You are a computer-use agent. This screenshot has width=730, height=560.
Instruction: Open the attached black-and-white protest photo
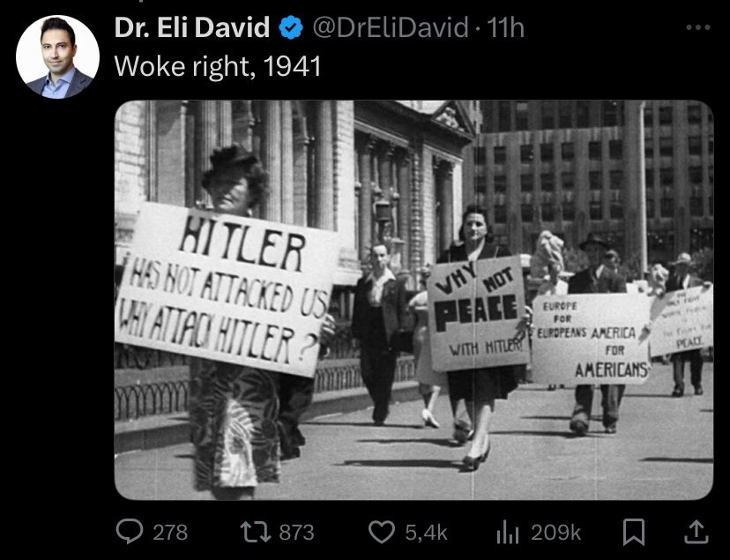[x=413, y=300]
